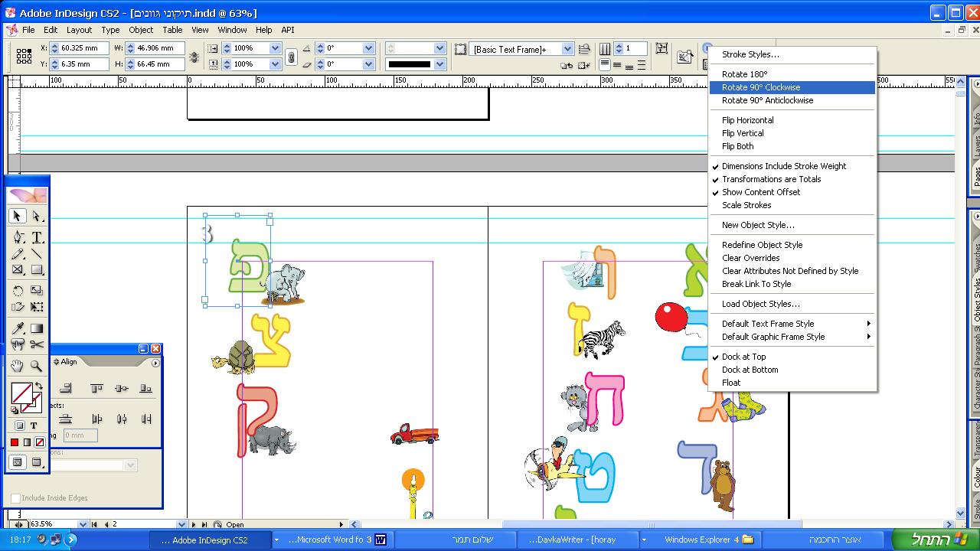Select the Direct Selection tool

[x=37, y=217]
